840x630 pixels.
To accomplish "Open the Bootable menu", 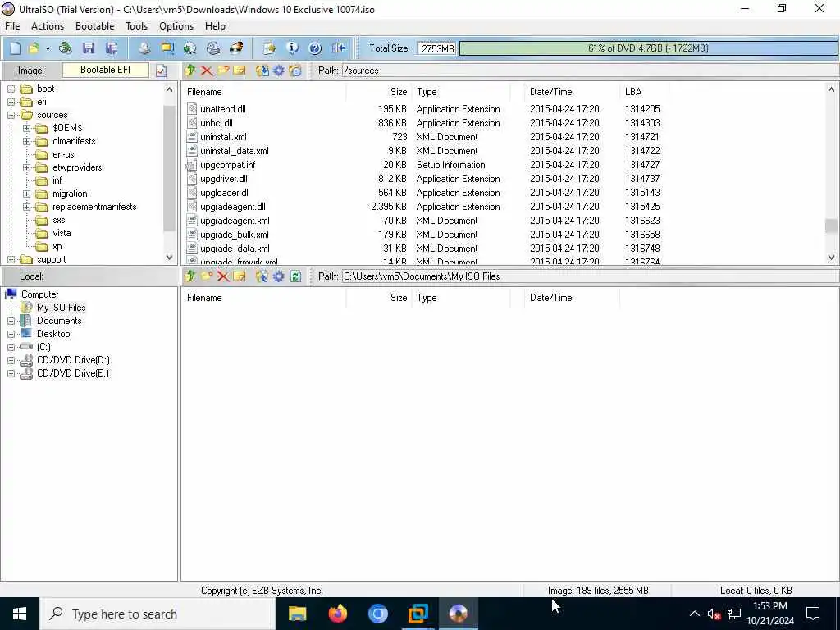I will (x=95, y=25).
